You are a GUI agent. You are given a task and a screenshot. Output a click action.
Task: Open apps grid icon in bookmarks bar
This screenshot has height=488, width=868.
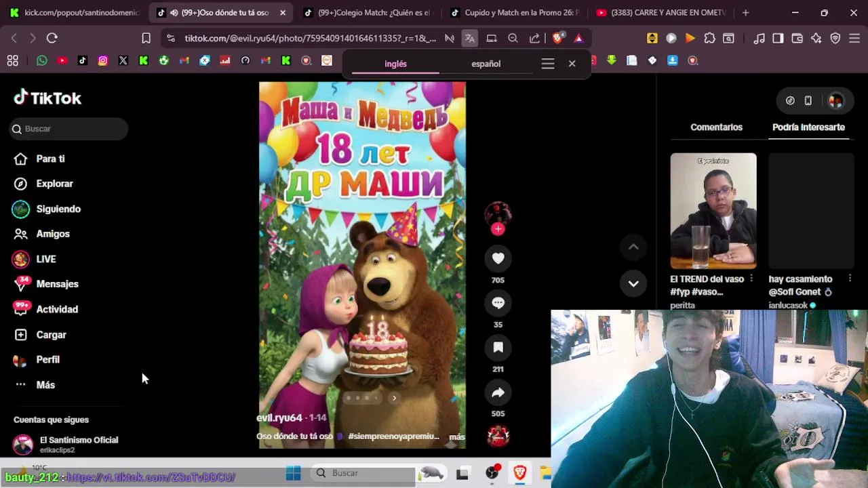(x=12, y=60)
